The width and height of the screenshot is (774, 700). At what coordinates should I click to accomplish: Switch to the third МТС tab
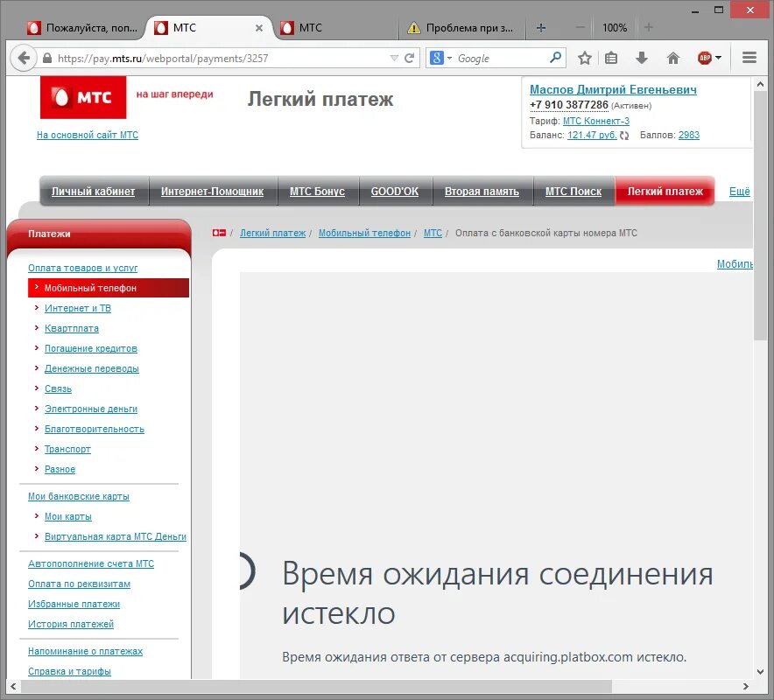click(335, 28)
